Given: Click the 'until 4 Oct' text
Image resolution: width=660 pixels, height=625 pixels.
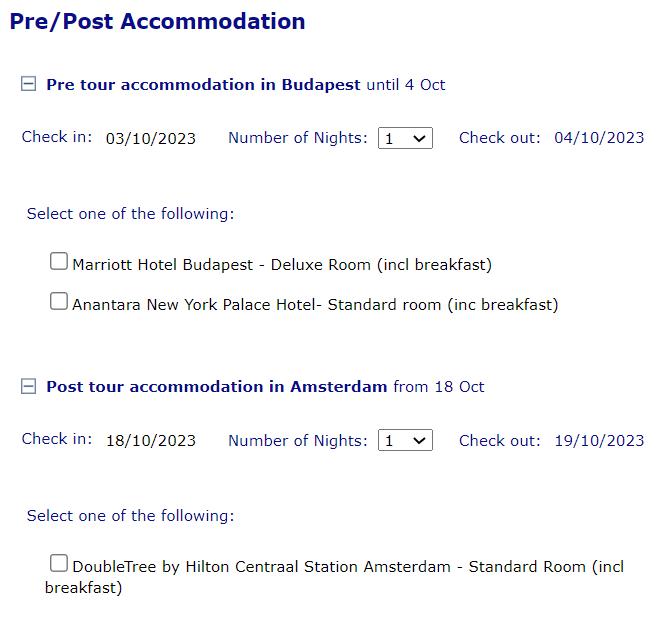Looking at the screenshot, I should [x=406, y=85].
